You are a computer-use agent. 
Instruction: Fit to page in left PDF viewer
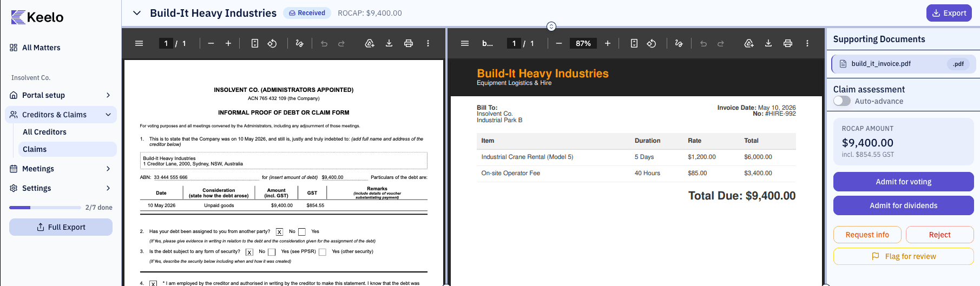pyautogui.click(x=255, y=43)
